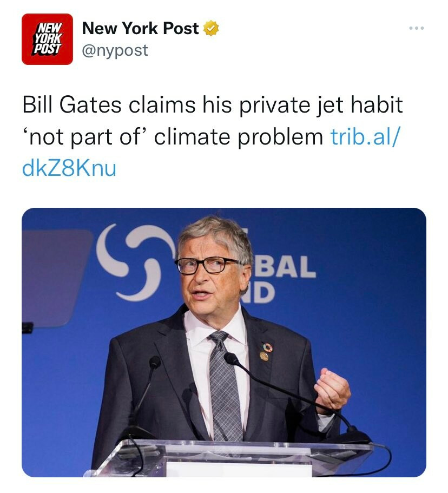Click the New York Post display name
Image resolution: width=448 pixels, height=493 pixels.
click(x=140, y=28)
